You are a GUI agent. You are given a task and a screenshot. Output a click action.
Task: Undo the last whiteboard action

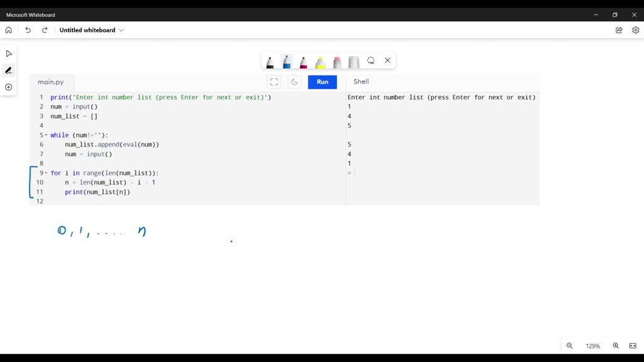[x=28, y=30]
